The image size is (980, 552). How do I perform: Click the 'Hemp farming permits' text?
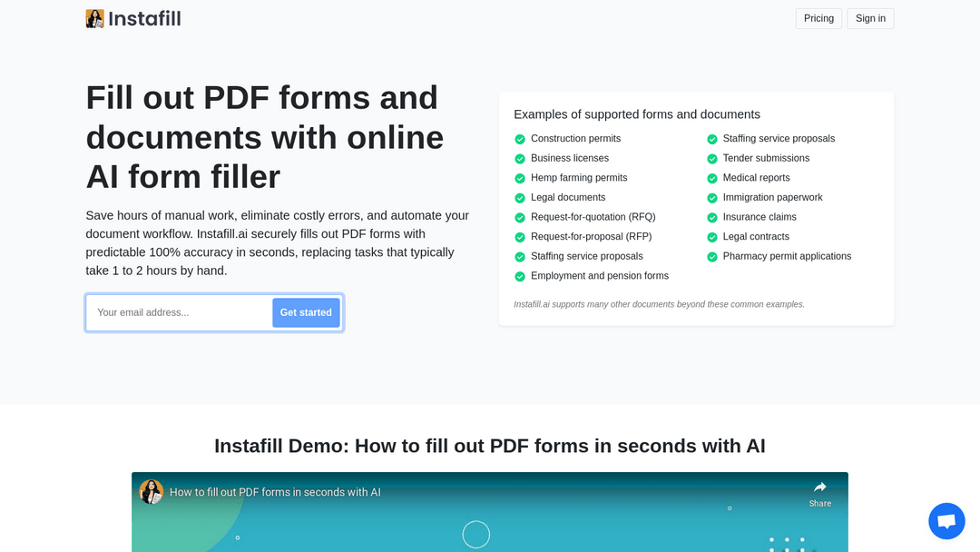[579, 178]
